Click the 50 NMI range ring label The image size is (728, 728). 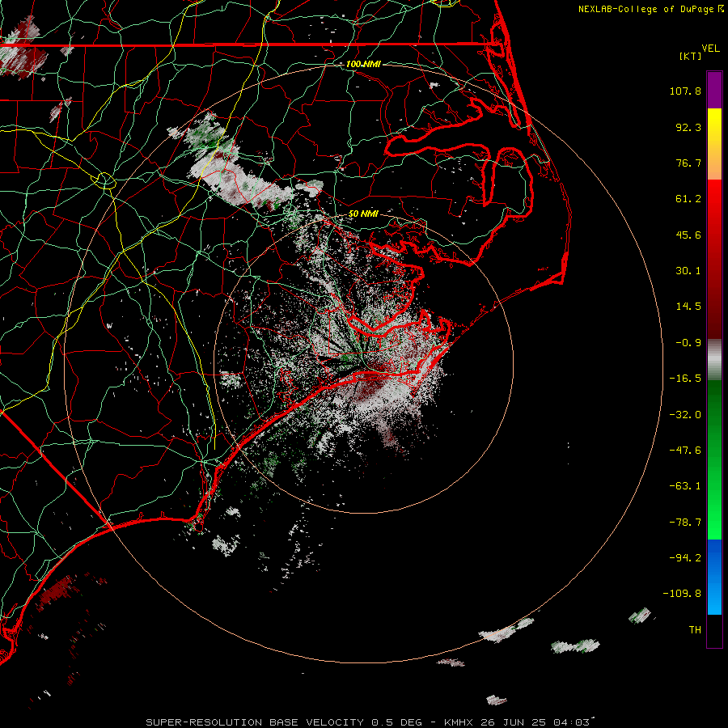pos(363,214)
